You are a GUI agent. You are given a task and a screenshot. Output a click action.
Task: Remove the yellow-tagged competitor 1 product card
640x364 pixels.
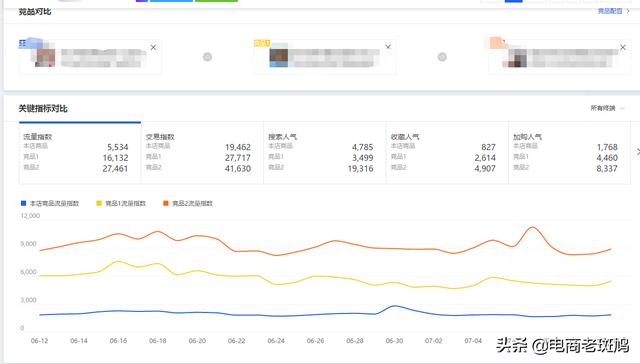[388, 47]
